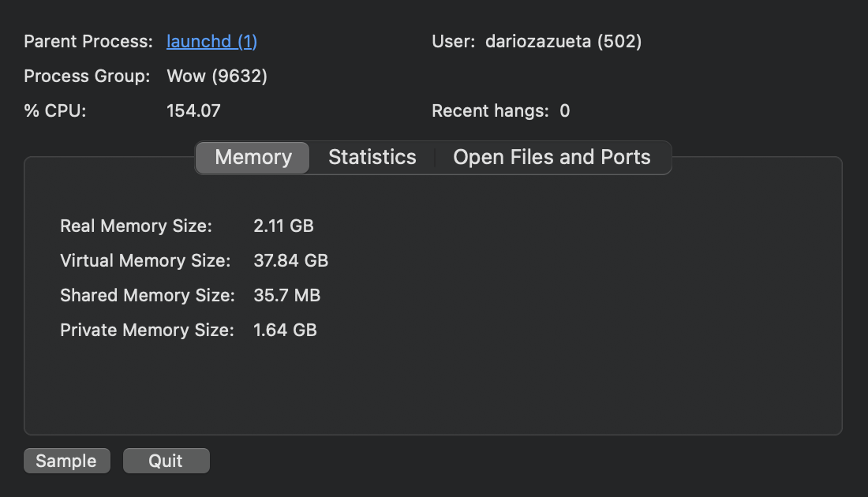Viewport: 868px width, 497px height.
Task: Show the Open Files and Ports tab
Action: point(552,158)
